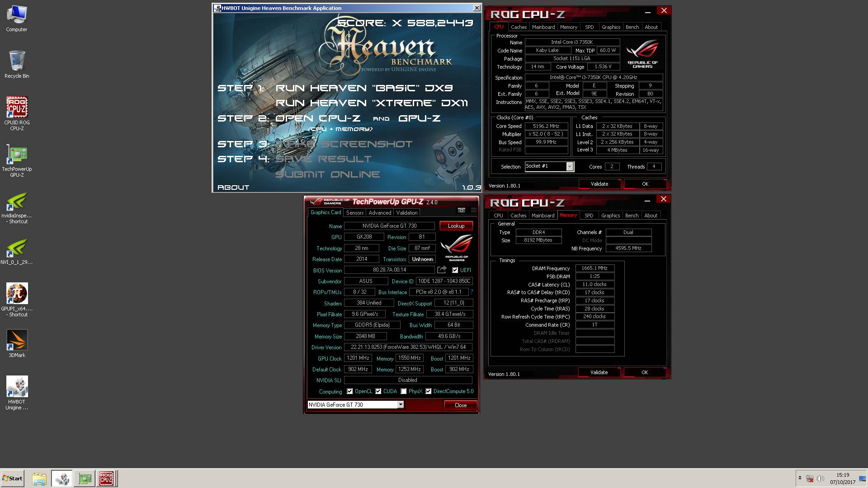Click the Driver Version field in GPU-Z
The width and height of the screenshot is (868, 488).
[x=408, y=347]
